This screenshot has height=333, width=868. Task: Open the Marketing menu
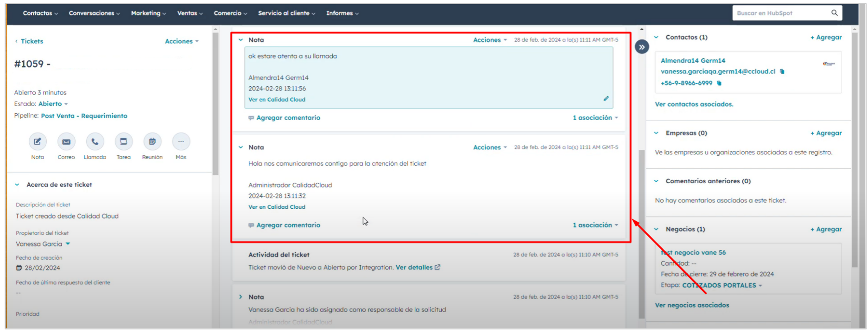tap(148, 13)
